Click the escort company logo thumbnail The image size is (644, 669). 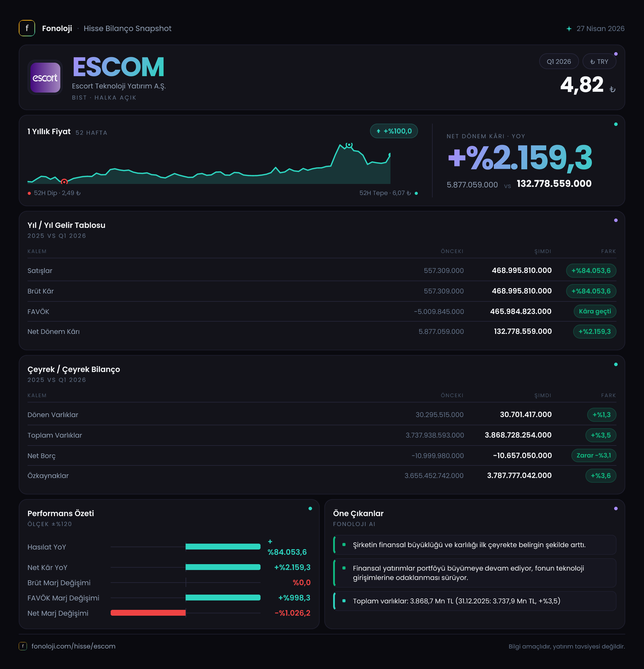45,78
